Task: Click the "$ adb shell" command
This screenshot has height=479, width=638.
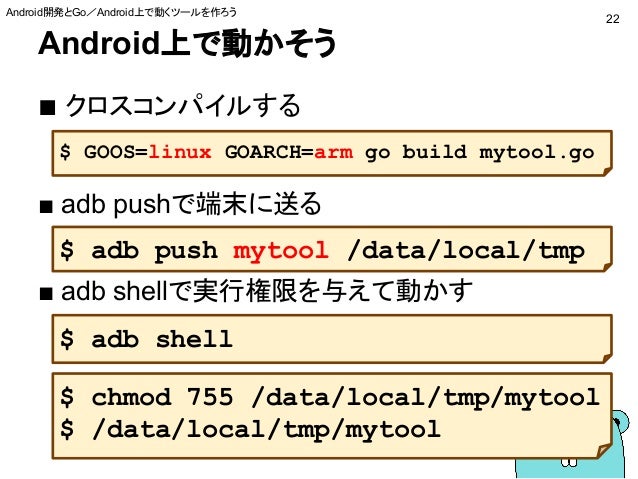Action: click(146, 339)
